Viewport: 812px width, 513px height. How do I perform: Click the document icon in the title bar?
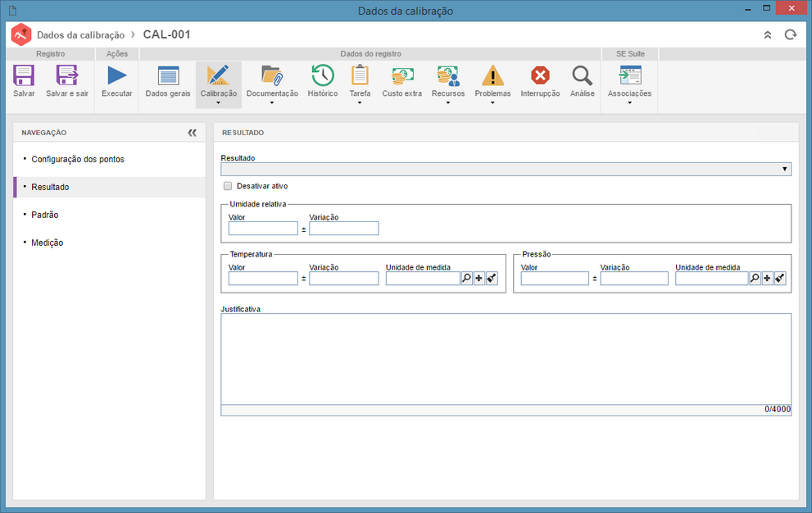pyautogui.click(x=12, y=11)
